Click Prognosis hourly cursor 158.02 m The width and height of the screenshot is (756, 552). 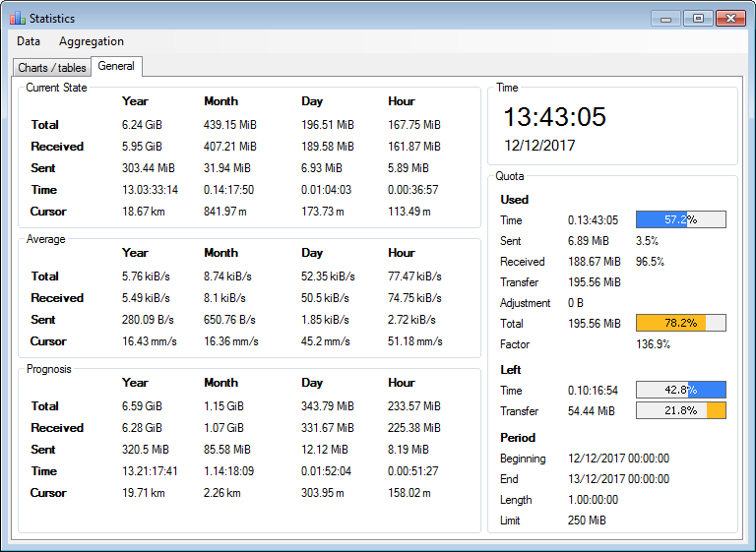[409, 493]
